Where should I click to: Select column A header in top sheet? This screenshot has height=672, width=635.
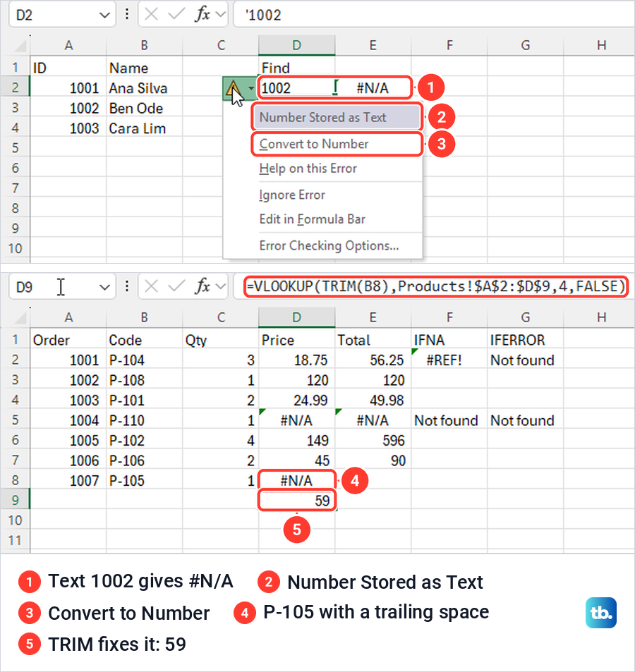[x=68, y=45]
